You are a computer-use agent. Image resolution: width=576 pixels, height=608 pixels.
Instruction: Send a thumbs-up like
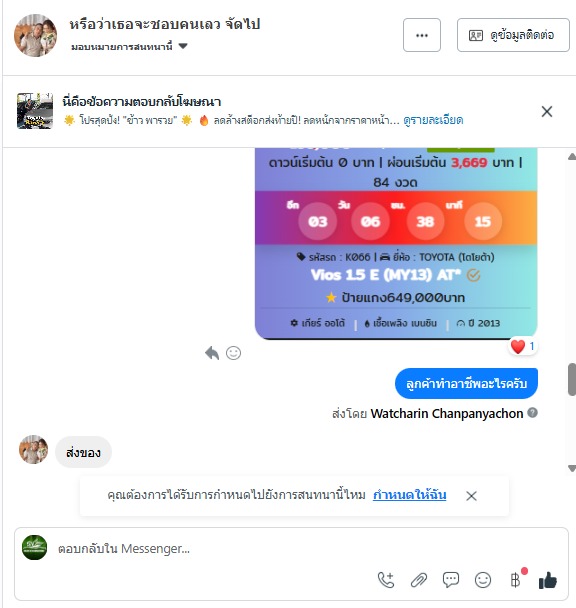548,580
